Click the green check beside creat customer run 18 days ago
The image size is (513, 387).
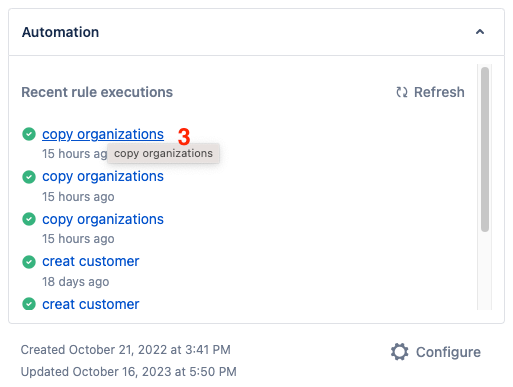tap(29, 262)
